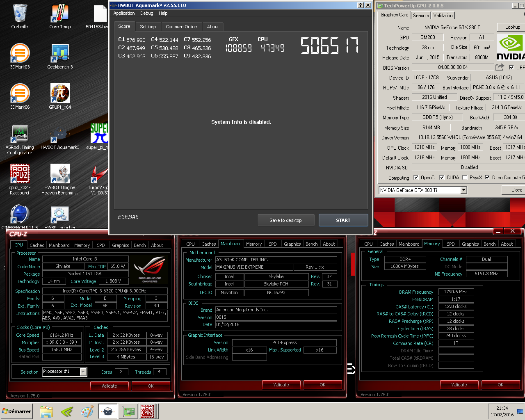Viewport: 525px width, 420px height.
Task: Open the ASRock Timing Configurator shortcut
Action: (19, 139)
